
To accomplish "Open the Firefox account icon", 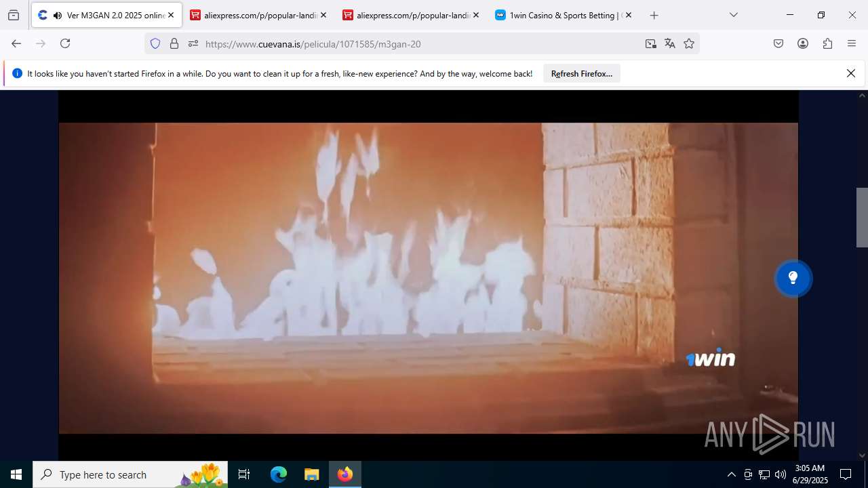I will point(803,43).
